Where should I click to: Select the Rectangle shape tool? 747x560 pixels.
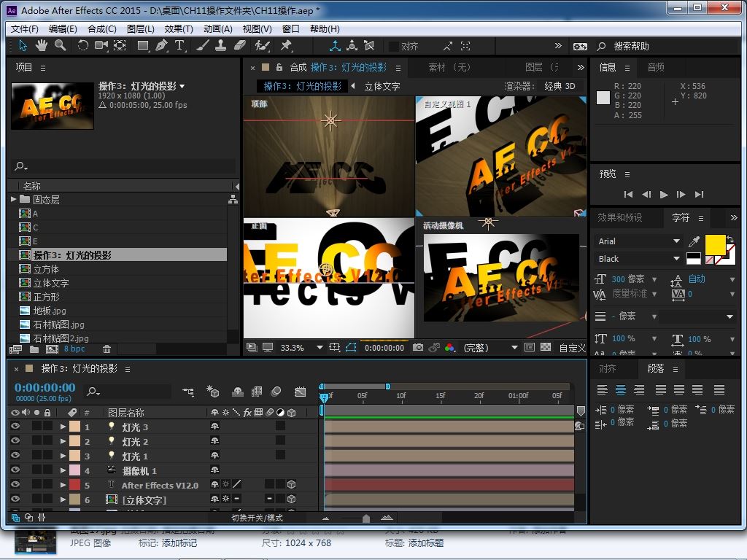[x=142, y=46]
